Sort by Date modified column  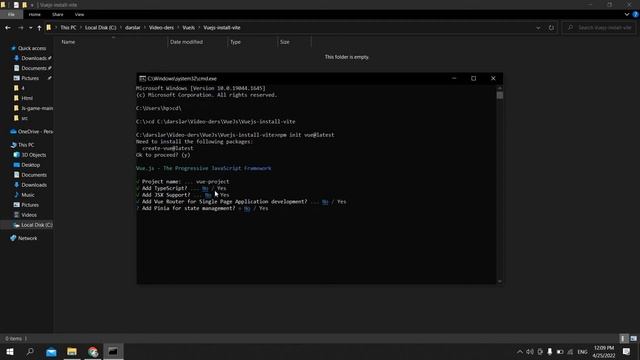[186, 42]
